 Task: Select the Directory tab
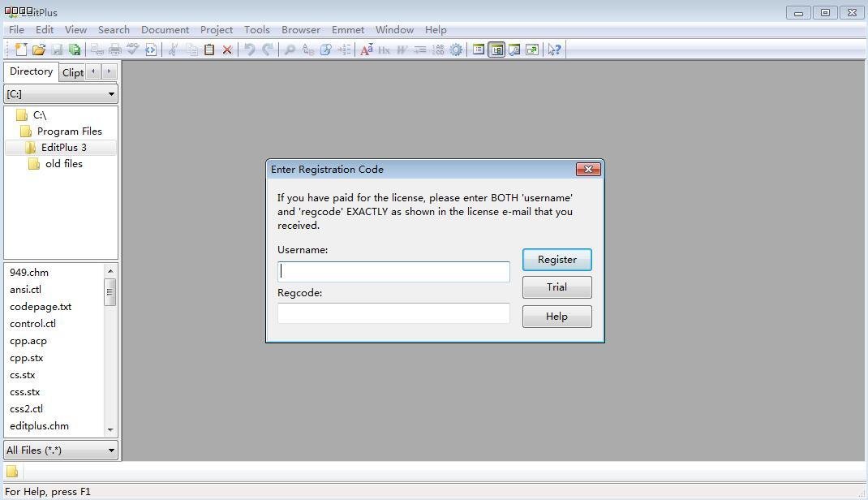[x=31, y=71]
